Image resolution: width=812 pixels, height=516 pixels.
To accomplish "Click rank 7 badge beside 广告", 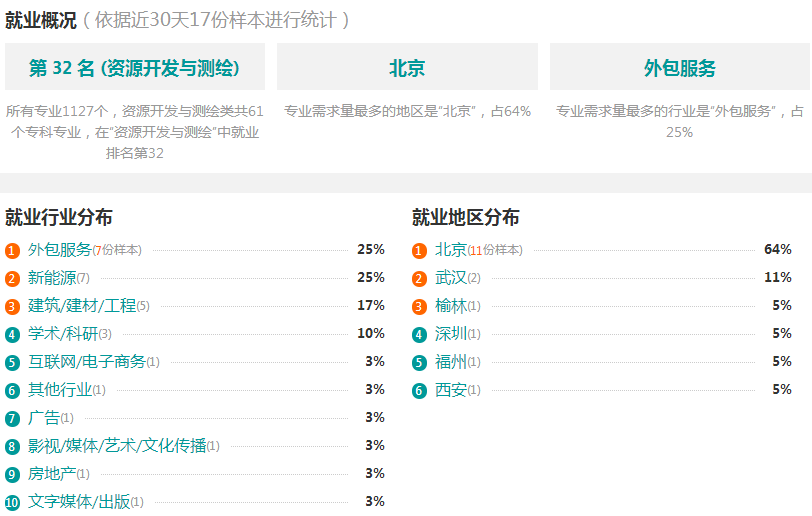I will coord(12,419).
